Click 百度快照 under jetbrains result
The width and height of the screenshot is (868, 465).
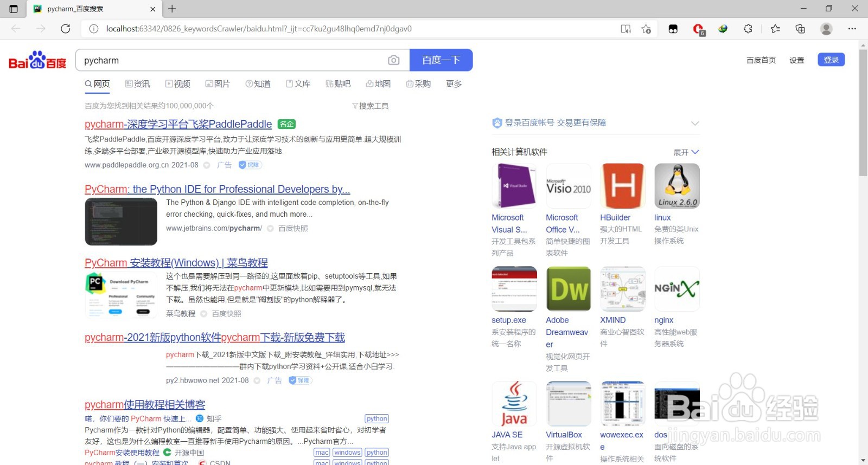tap(293, 228)
